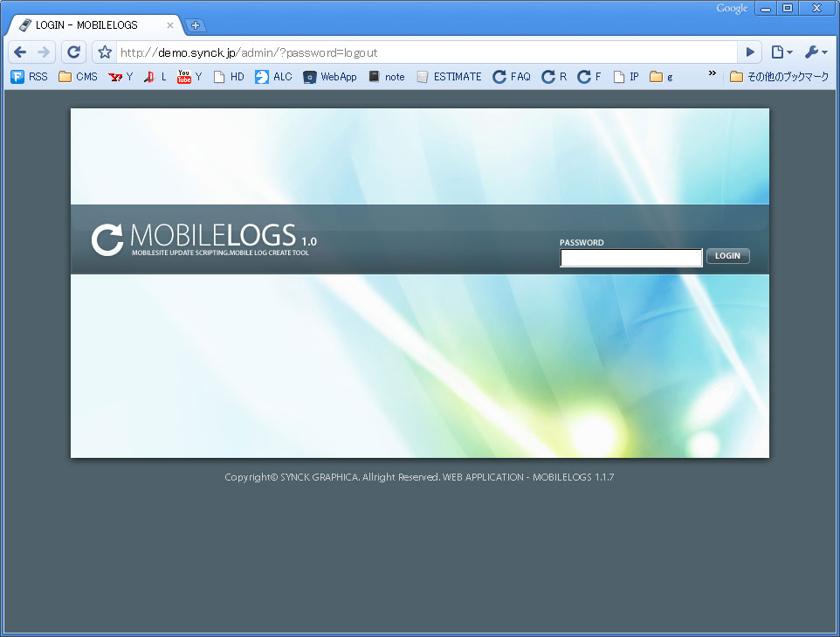840x637 pixels.
Task: Show hidden bookmarks with the chevron
Action: pyautogui.click(x=712, y=73)
